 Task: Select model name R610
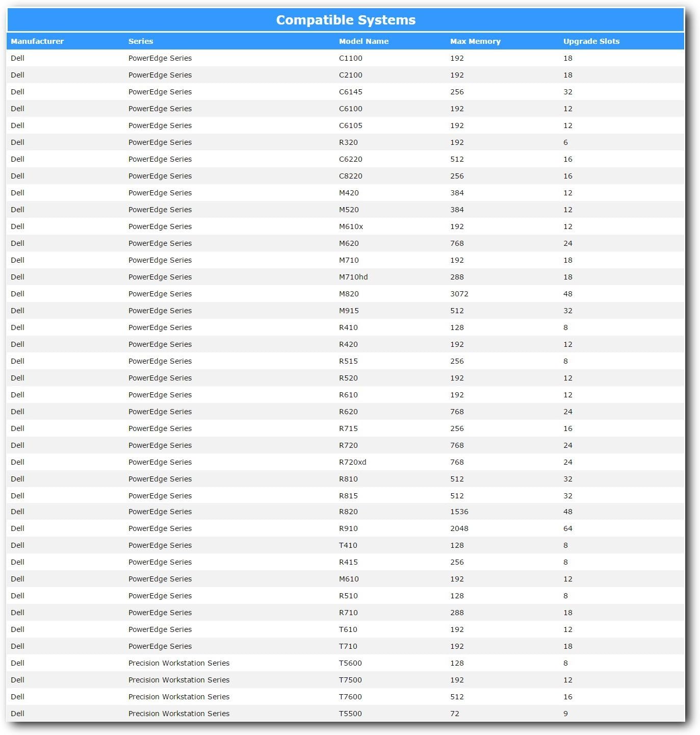tap(348, 395)
